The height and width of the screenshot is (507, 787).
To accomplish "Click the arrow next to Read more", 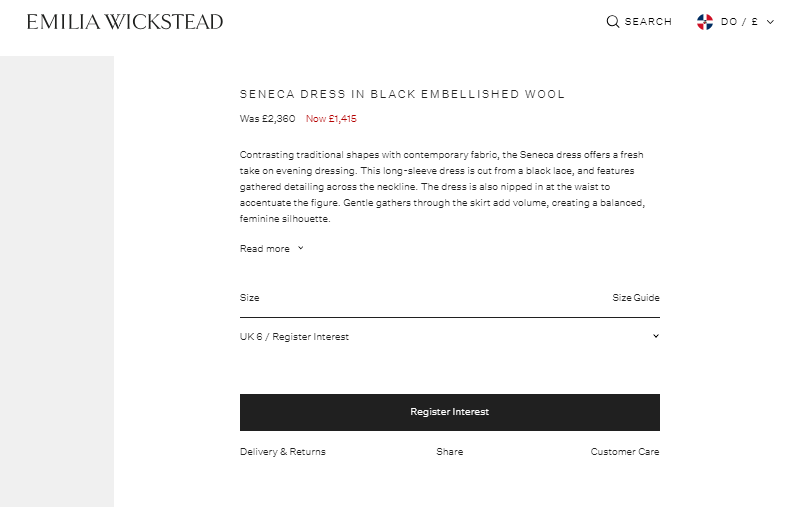I will click(x=301, y=249).
